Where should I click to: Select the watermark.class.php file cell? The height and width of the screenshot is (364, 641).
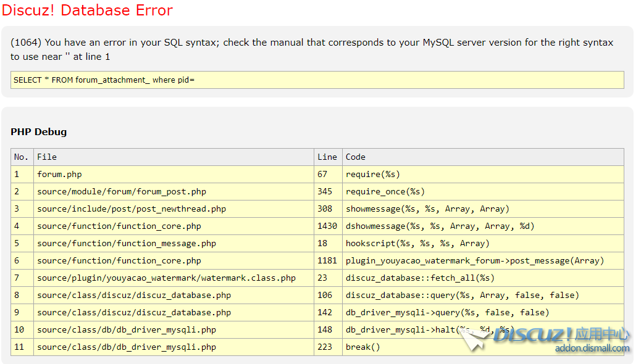tap(174, 278)
